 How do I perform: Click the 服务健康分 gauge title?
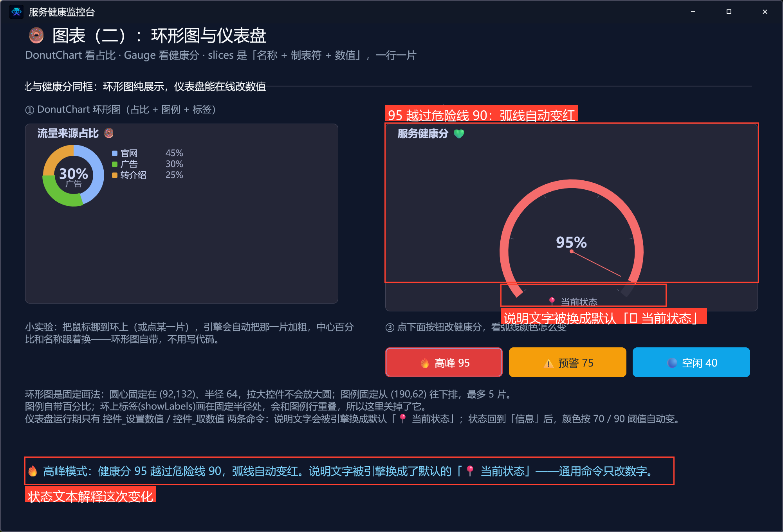pyautogui.click(x=423, y=134)
